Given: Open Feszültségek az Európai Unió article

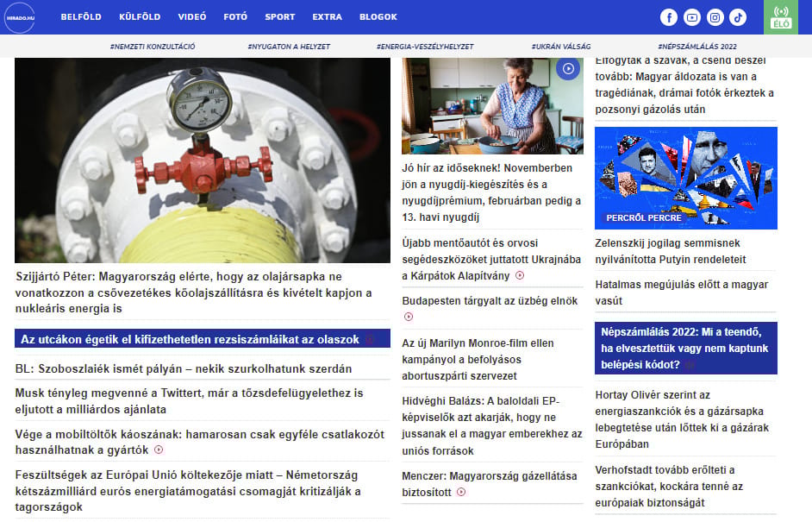Looking at the screenshot, I should (188, 491).
